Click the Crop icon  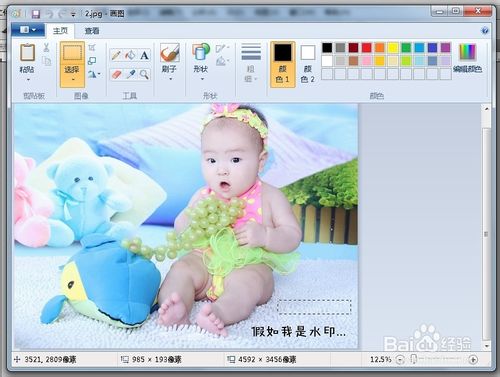coord(92,48)
